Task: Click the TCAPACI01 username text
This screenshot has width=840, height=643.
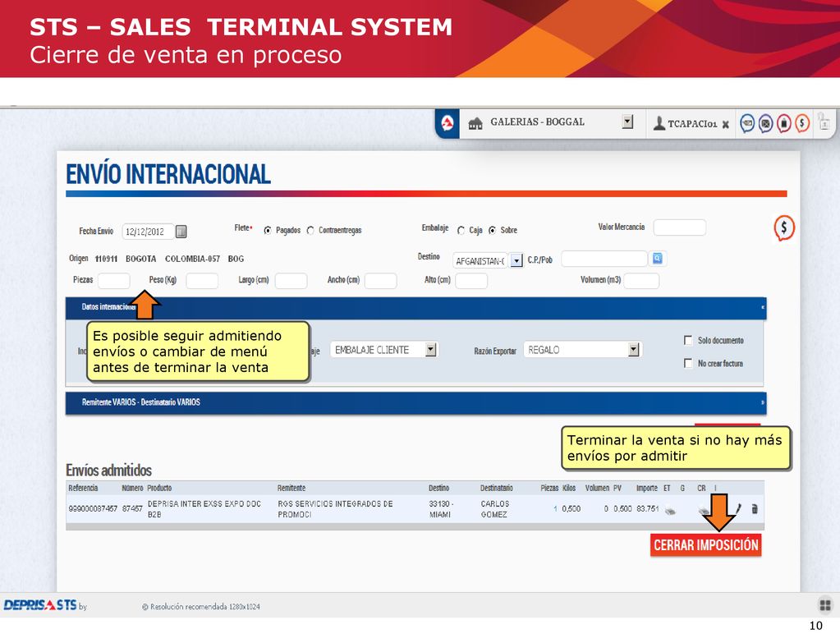Action: [x=692, y=124]
